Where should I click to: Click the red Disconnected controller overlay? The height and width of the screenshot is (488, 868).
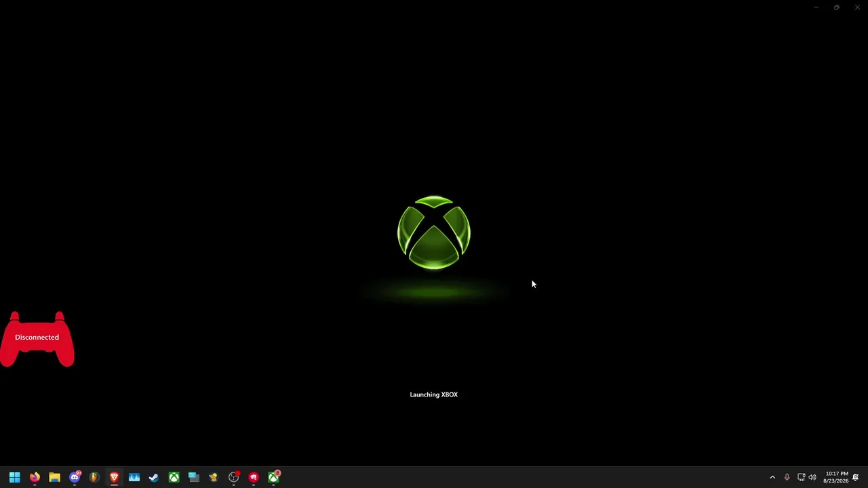tap(37, 339)
